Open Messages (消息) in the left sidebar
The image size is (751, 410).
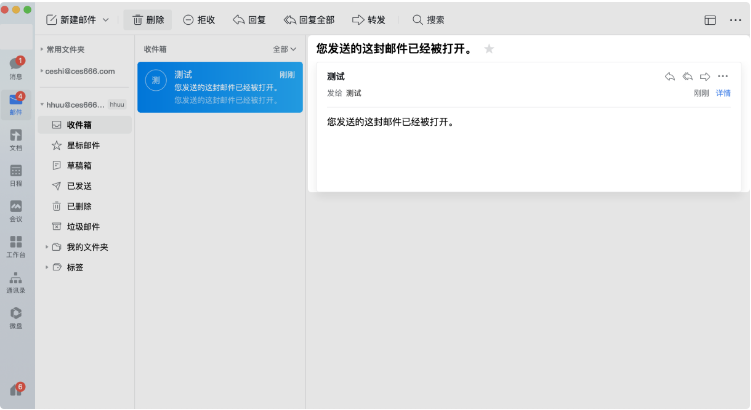pyautogui.click(x=15, y=67)
